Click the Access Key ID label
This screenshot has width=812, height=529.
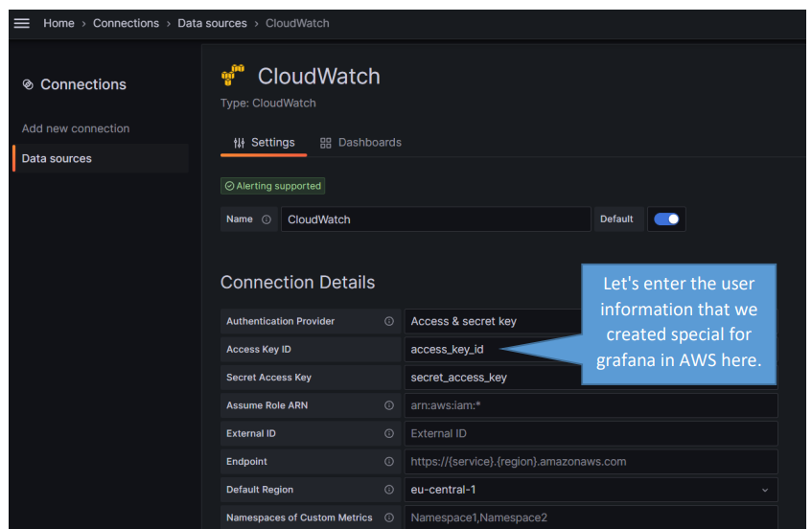pos(259,350)
